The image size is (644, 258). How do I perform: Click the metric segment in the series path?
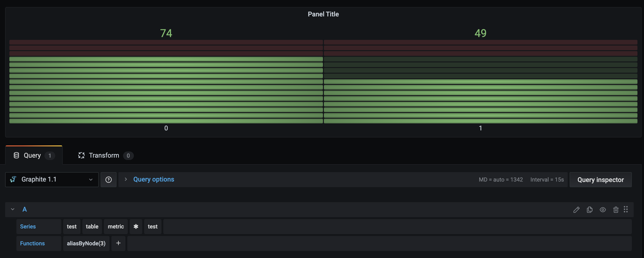[x=116, y=226]
